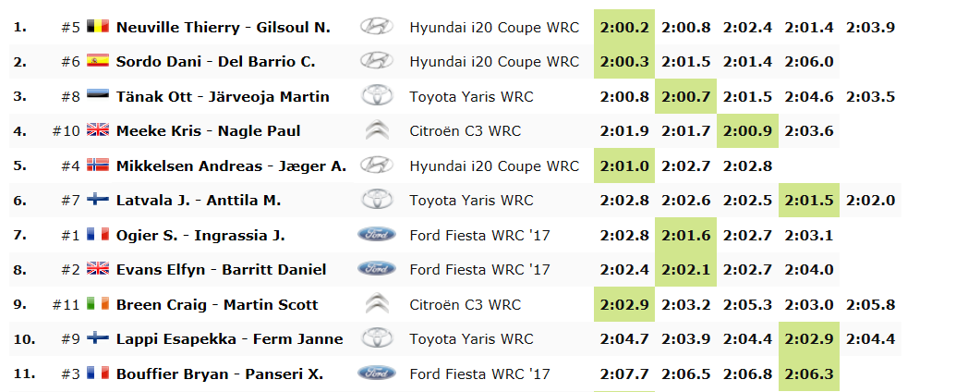Click Meeke's highlighted 2:00.9 time cell
Image resolution: width=980 pixels, height=392 pixels.
pyautogui.click(x=747, y=131)
